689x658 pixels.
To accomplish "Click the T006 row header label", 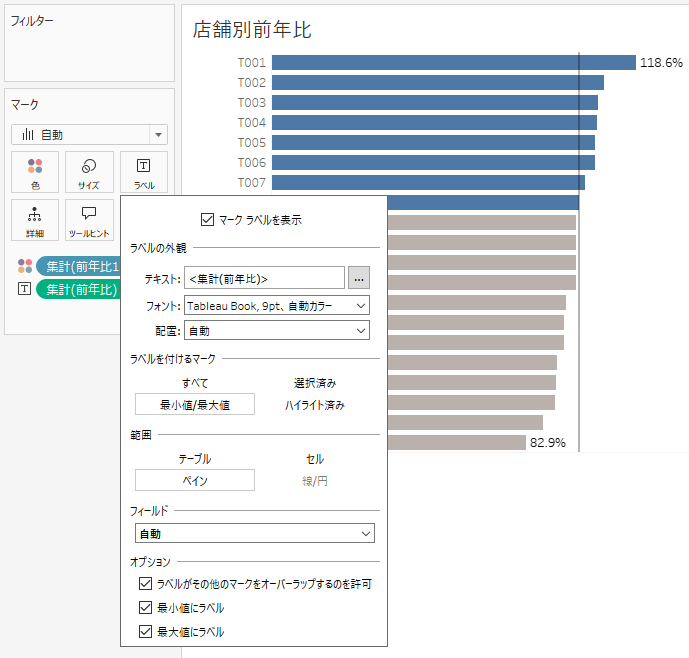I will click(252, 163).
